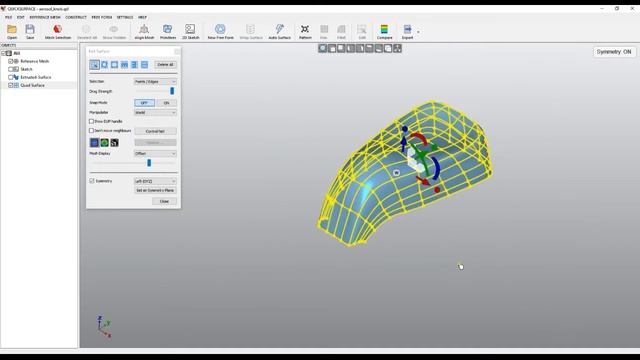
Task: Create a New Free Form surface
Action: coord(220,31)
